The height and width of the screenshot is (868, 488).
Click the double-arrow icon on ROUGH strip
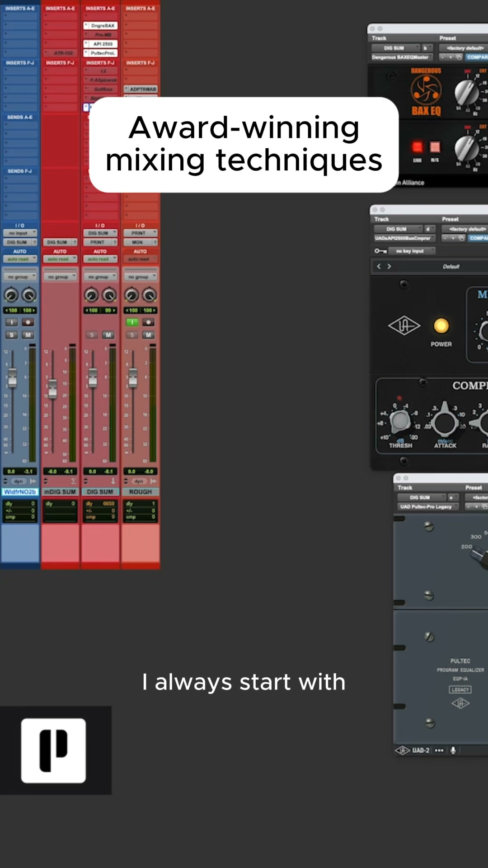(x=153, y=481)
